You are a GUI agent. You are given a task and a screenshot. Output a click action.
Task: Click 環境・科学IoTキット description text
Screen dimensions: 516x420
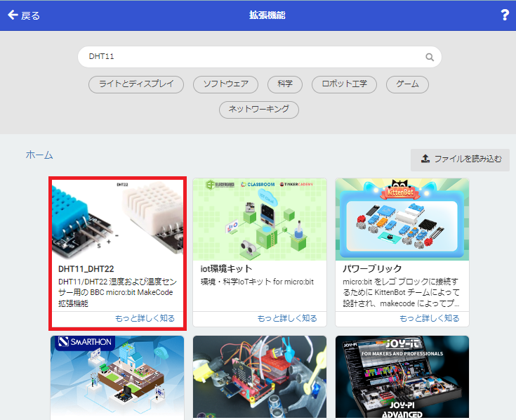pyautogui.click(x=257, y=282)
